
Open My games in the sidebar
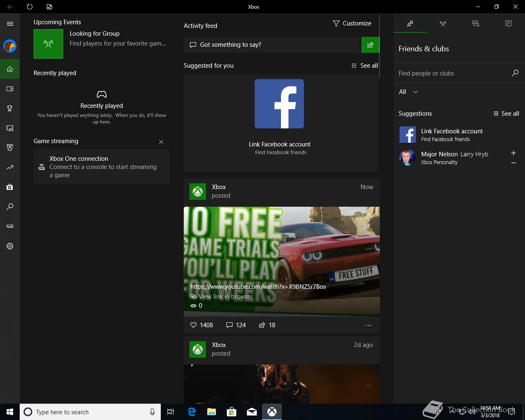(10, 89)
